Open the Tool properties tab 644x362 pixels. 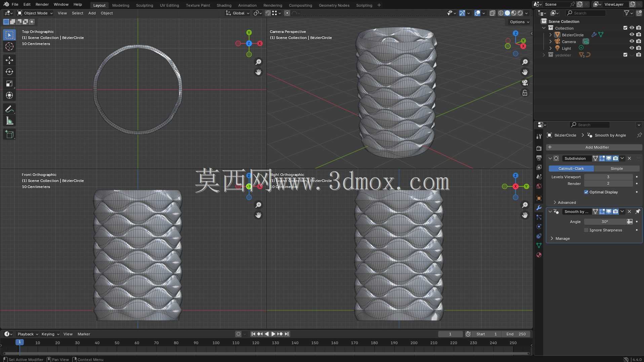539,136
